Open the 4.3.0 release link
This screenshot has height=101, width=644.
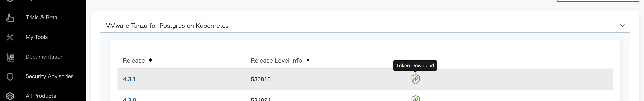pyautogui.click(x=129, y=99)
